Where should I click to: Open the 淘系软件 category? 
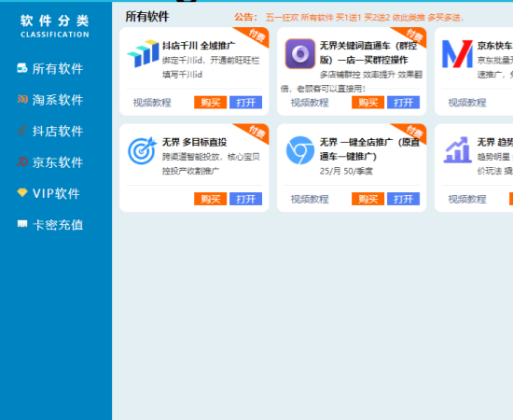58,100
